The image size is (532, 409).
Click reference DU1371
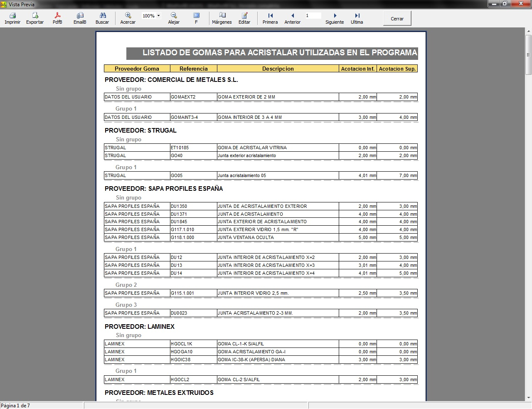pyautogui.click(x=179, y=214)
